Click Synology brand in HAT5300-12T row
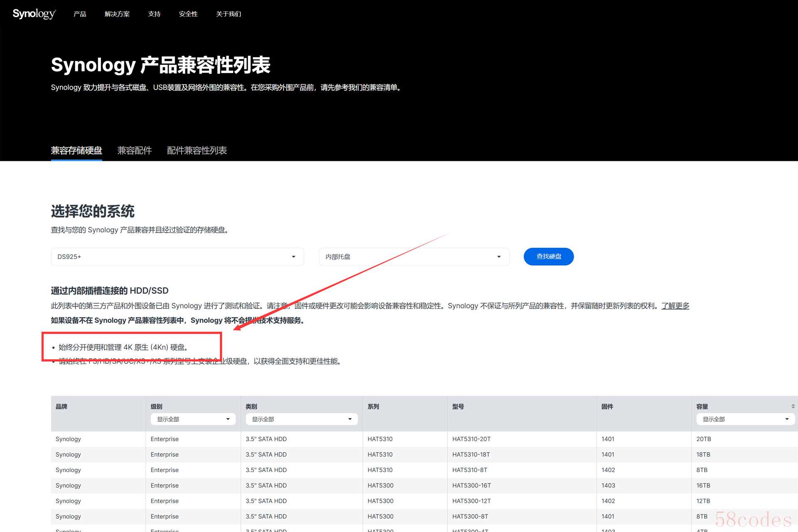Screen dimensions: 798x532 point(68,501)
